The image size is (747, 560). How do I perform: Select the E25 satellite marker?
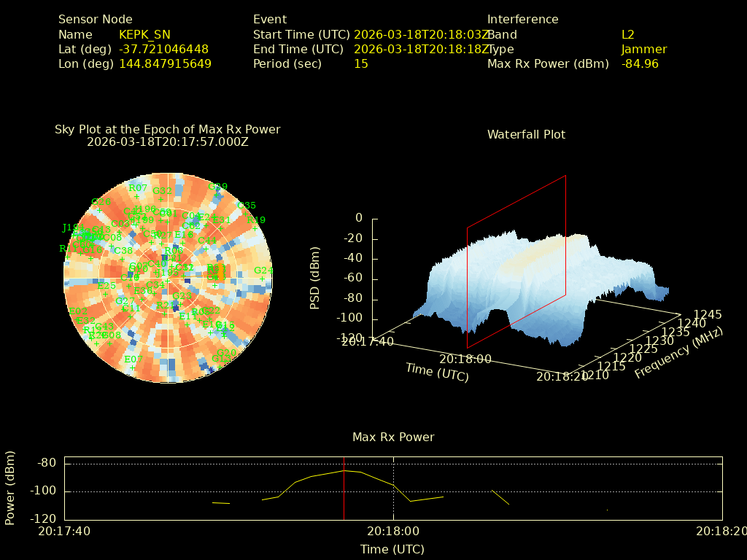106,294
